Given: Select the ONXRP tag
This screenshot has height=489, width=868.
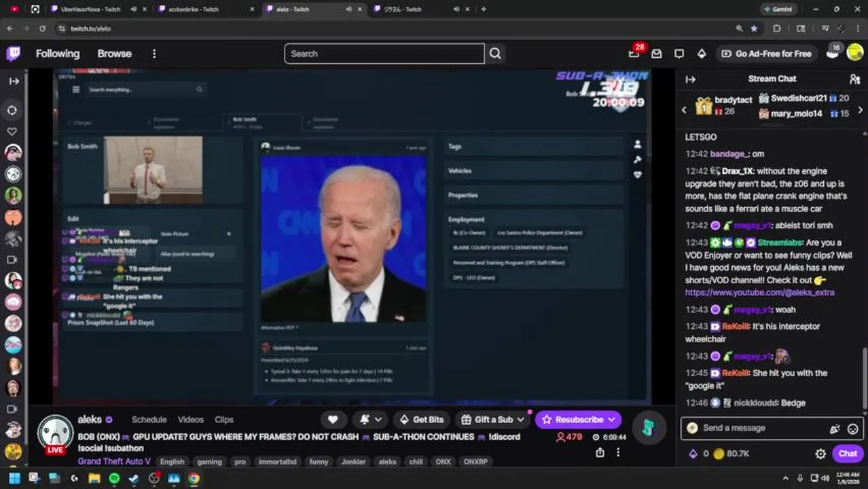Looking at the screenshot, I should point(475,462).
